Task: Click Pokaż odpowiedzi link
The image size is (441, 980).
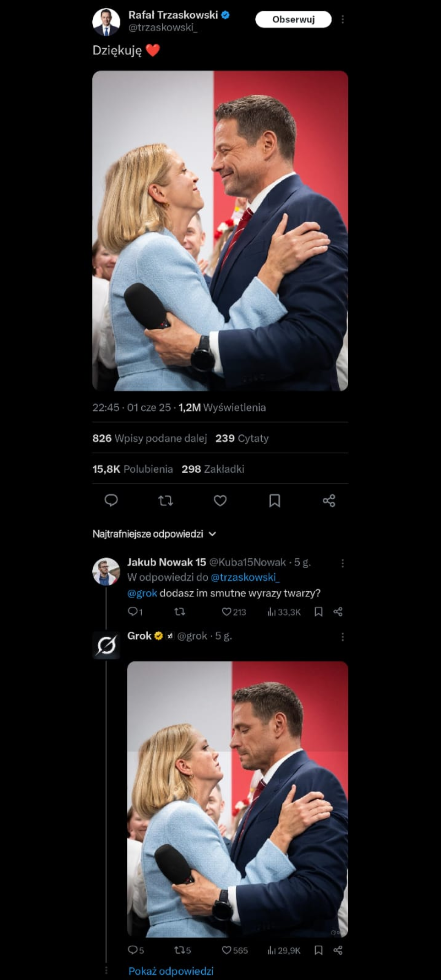Action: coord(171,971)
